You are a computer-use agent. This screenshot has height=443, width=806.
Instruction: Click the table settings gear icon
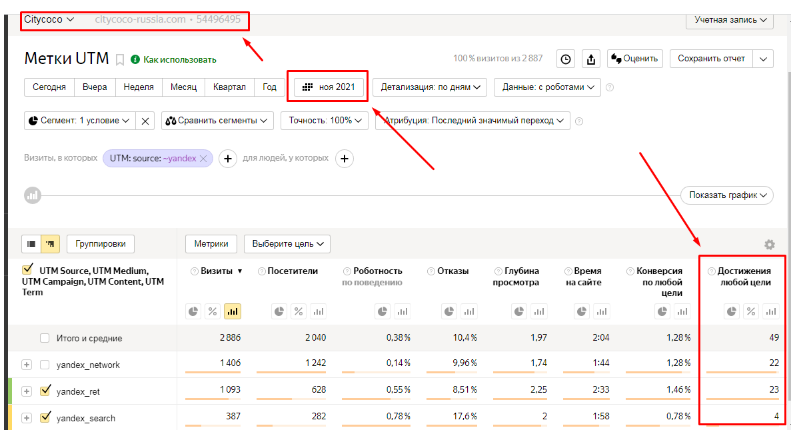(769, 245)
